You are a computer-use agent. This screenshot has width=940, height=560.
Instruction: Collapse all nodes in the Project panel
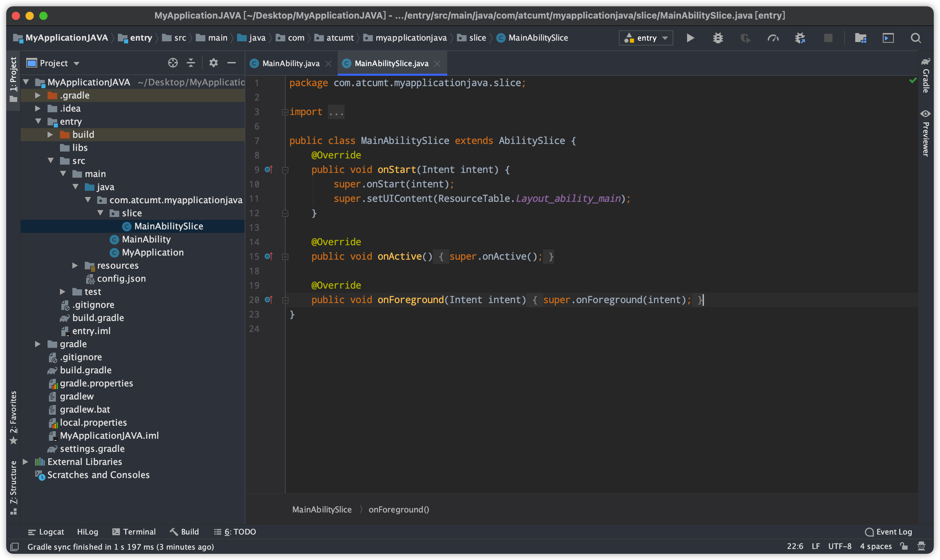(x=191, y=63)
